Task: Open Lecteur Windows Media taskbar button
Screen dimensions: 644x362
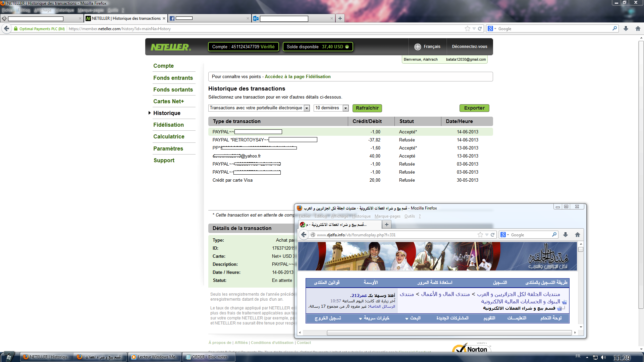Action: pyautogui.click(x=155, y=357)
